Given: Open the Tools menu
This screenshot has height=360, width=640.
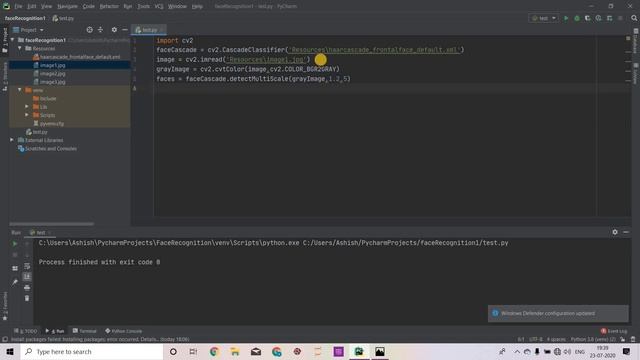Looking at the screenshot, I should point(143,7).
